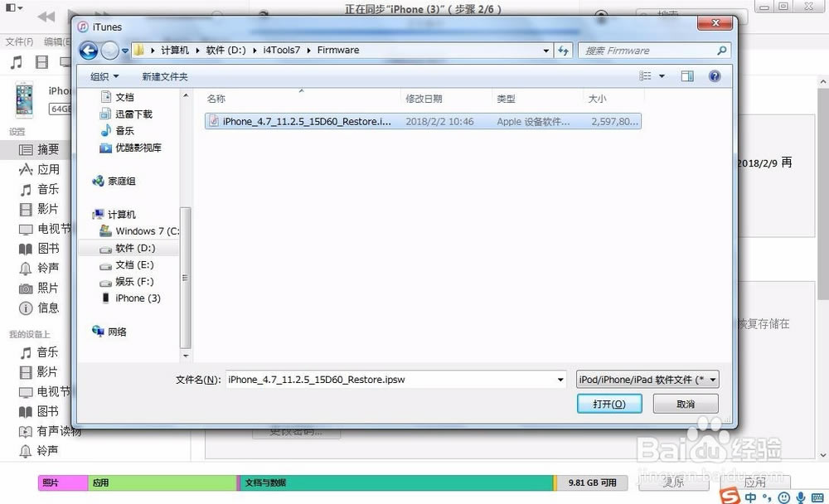Image resolution: width=829 pixels, height=504 pixels.
Task: Open 文件(F) menu in iTunes window
Action: [19, 41]
